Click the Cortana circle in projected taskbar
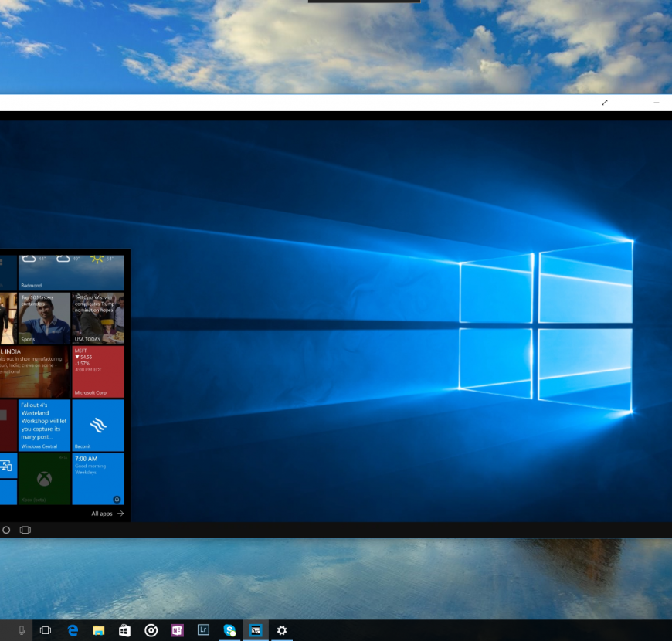This screenshot has width=672, height=641. (x=6, y=530)
